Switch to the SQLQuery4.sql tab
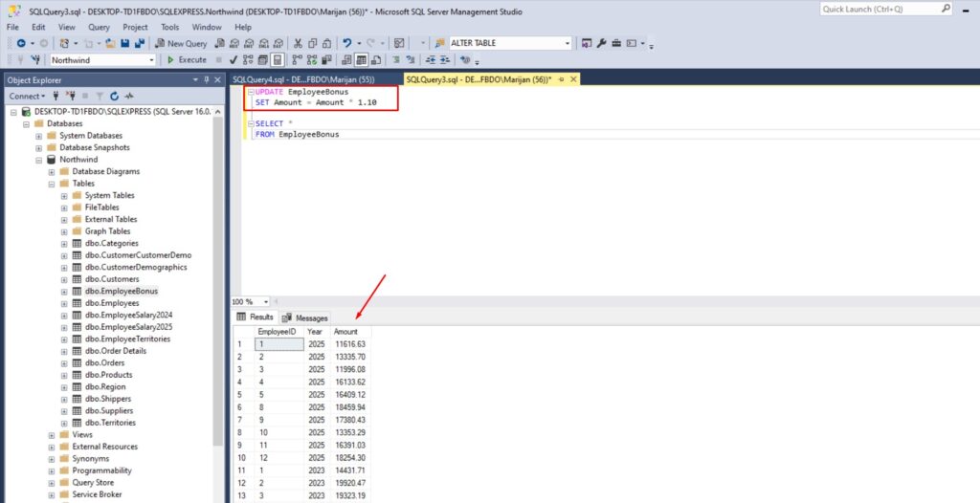This screenshot has height=503, width=980. pyautogui.click(x=303, y=80)
